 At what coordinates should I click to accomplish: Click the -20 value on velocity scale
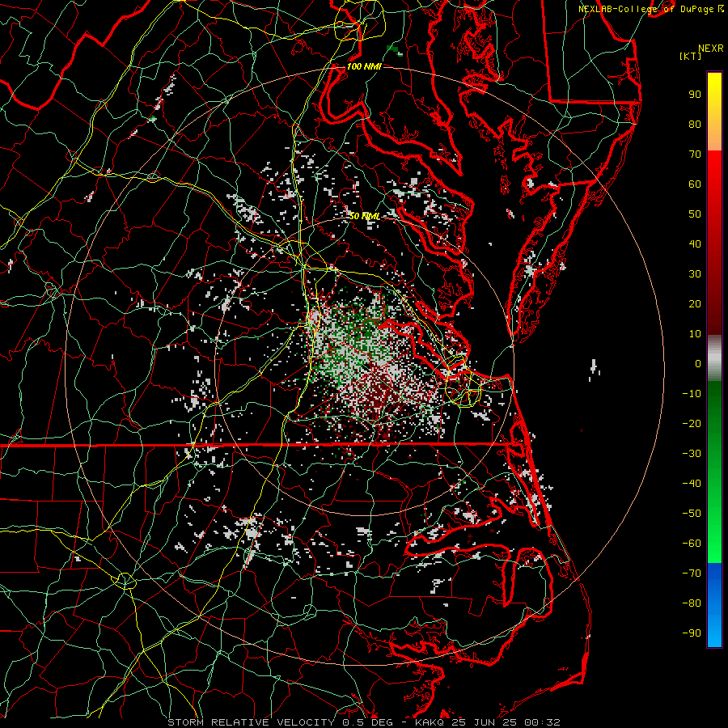pyautogui.click(x=692, y=423)
